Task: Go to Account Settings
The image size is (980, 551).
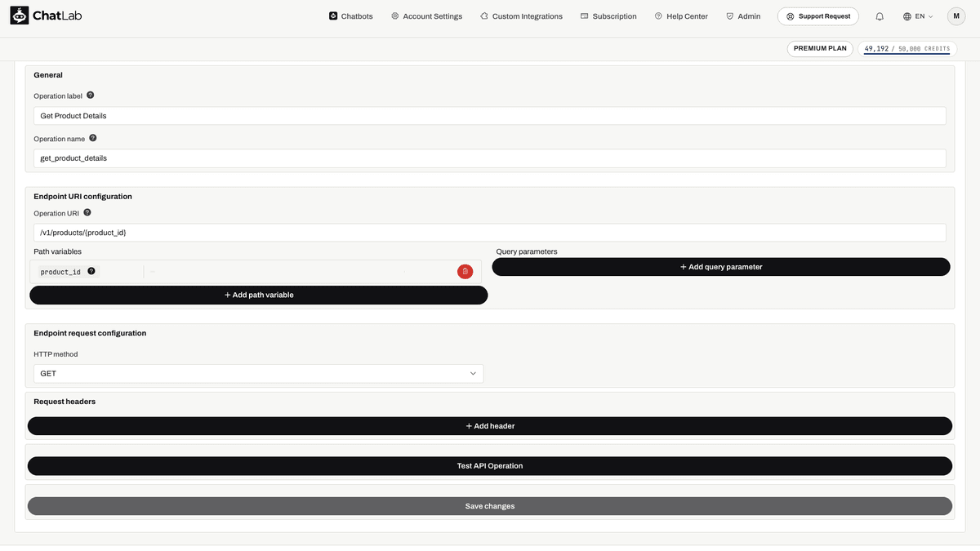Action: pos(426,16)
